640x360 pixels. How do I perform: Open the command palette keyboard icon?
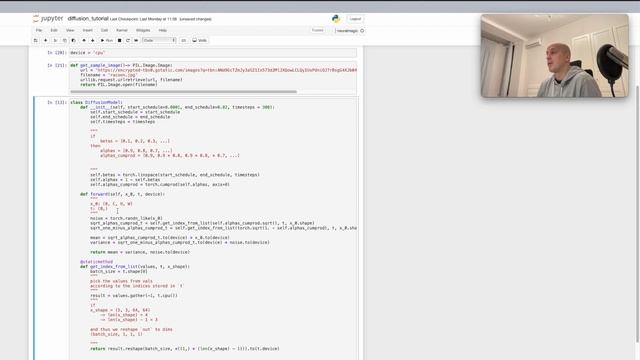tap(184, 40)
